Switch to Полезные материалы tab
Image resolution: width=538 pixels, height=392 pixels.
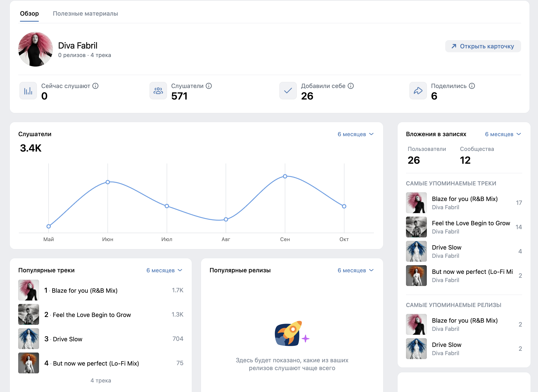click(85, 13)
